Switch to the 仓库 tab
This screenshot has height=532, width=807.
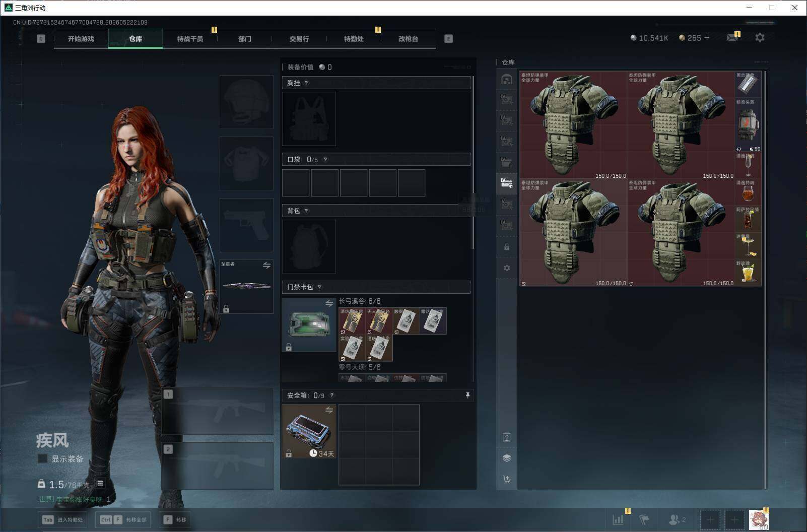136,39
